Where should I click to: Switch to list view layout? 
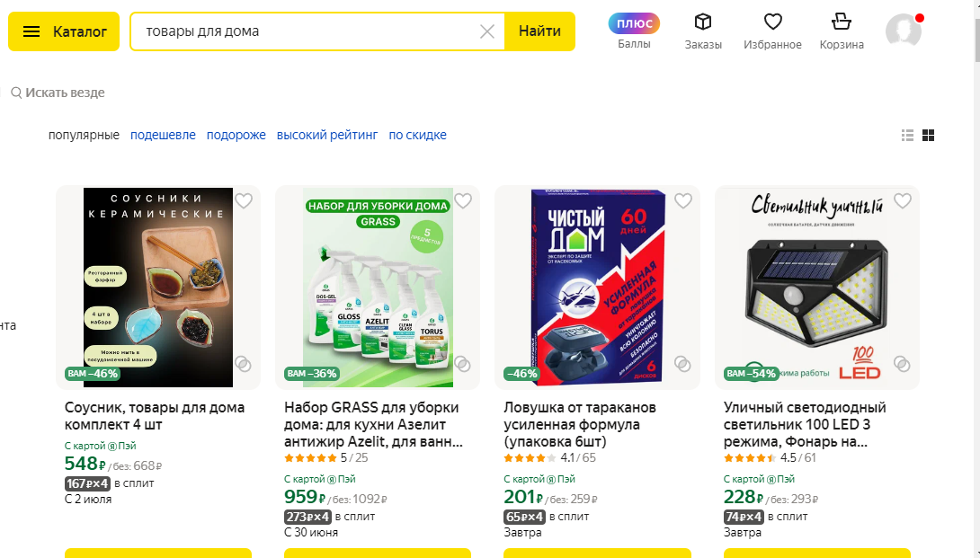coord(907,136)
